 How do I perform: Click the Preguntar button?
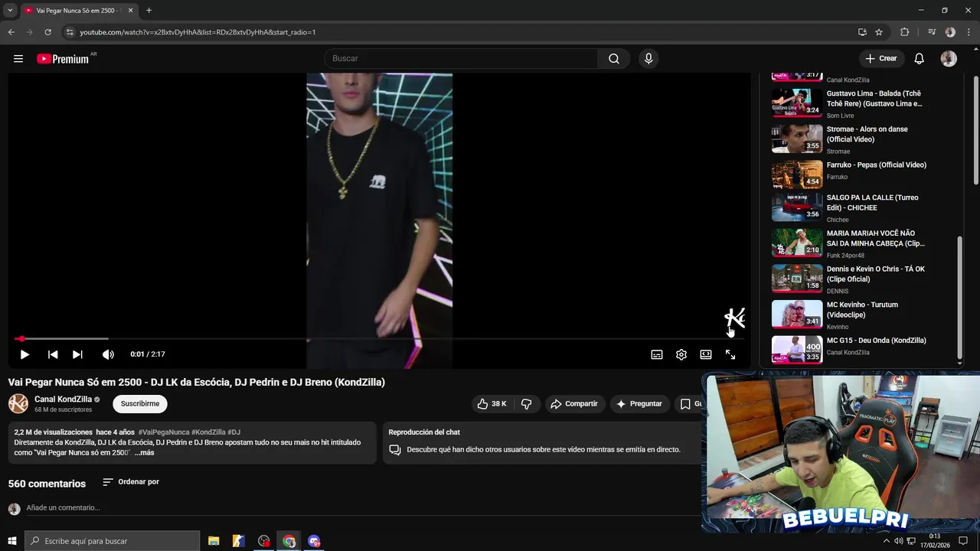click(639, 403)
